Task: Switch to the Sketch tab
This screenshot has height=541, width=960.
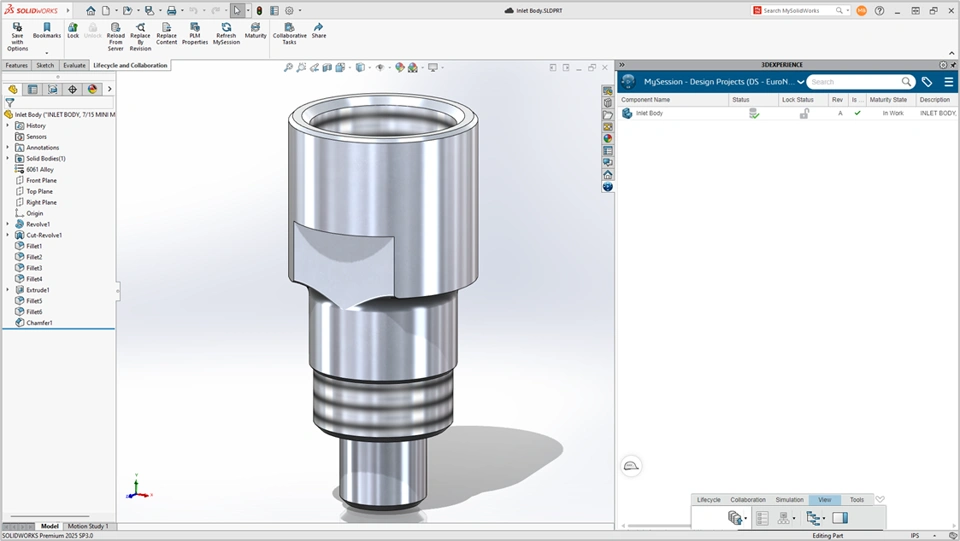Action: [45, 65]
